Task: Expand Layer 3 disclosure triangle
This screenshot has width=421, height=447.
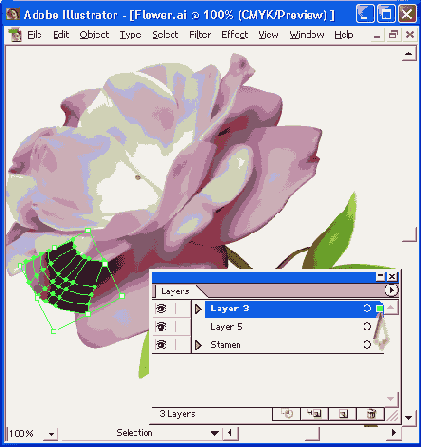Action: point(198,309)
